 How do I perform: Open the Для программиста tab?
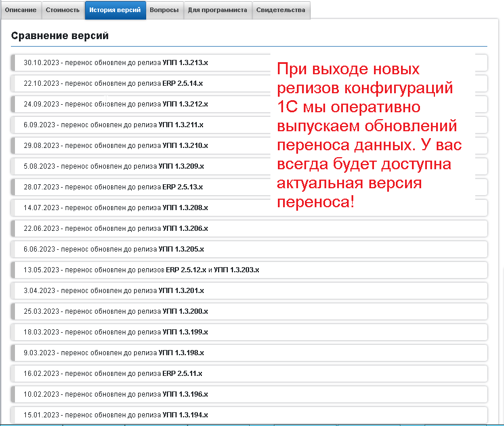click(x=217, y=10)
